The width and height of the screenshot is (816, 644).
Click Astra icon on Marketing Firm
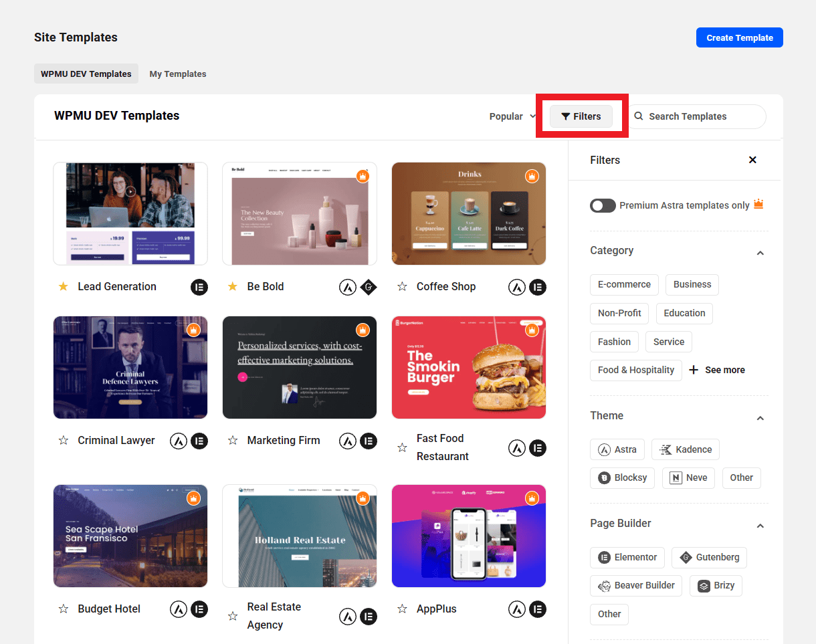click(x=347, y=441)
